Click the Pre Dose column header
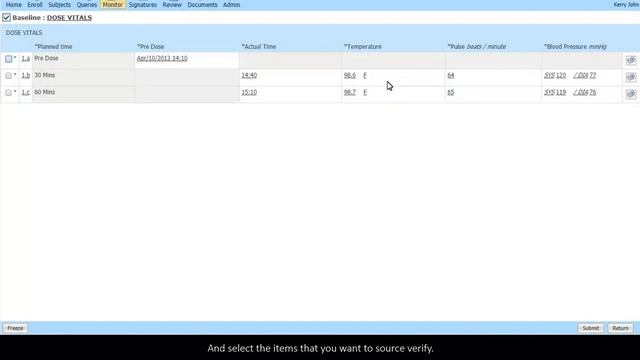Viewport: 640px width, 360px height. click(151, 47)
